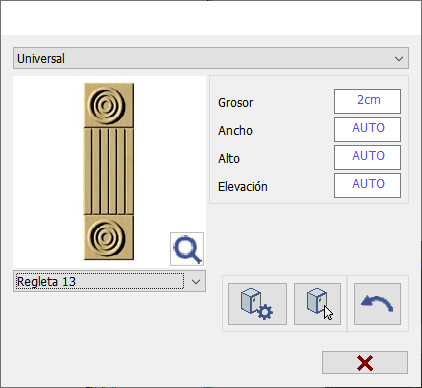Edit the Alto AUTO field

tap(367, 157)
